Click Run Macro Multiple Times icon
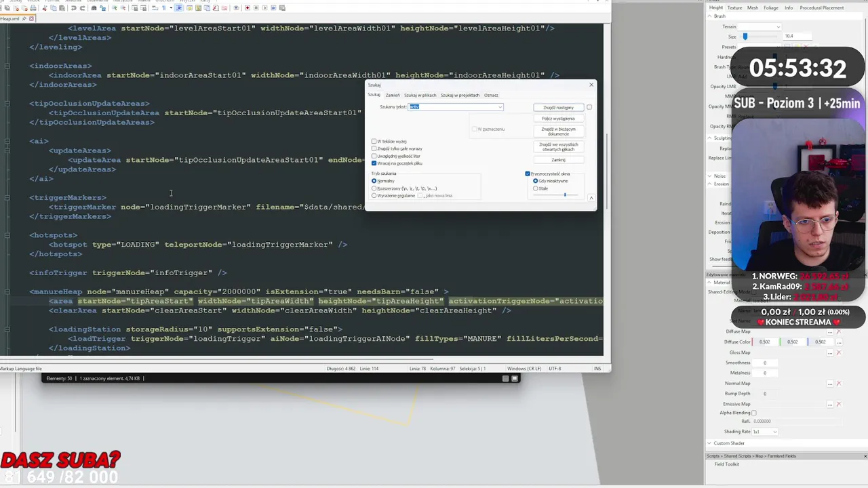 273,8
